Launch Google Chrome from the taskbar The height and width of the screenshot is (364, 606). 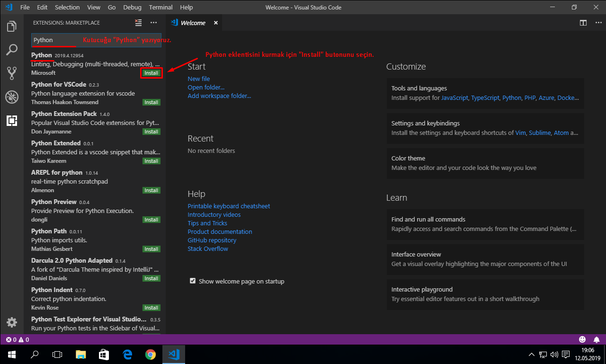pyautogui.click(x=150, y=354)
